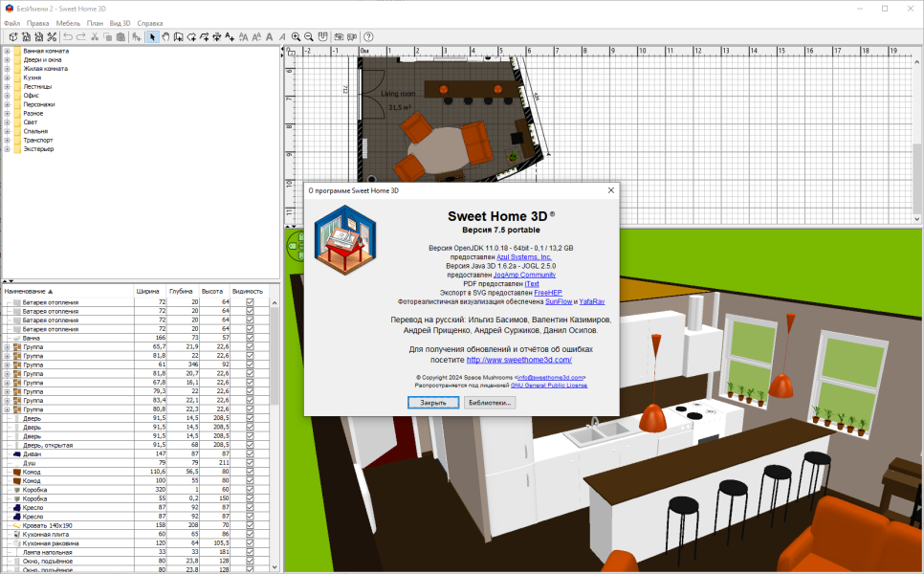
Task: Click the Zoom out magnifier icon
Action: 309,37
